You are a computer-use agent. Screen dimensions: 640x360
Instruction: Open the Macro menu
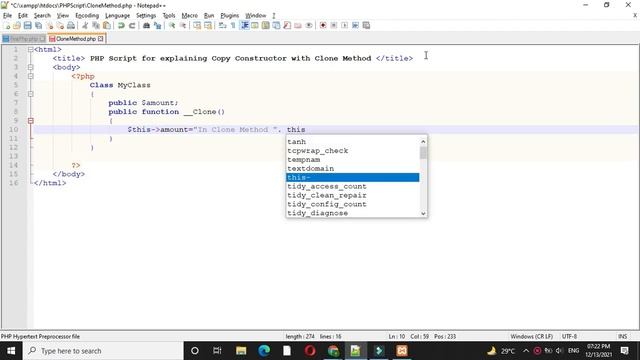click(x=189, y=16)
